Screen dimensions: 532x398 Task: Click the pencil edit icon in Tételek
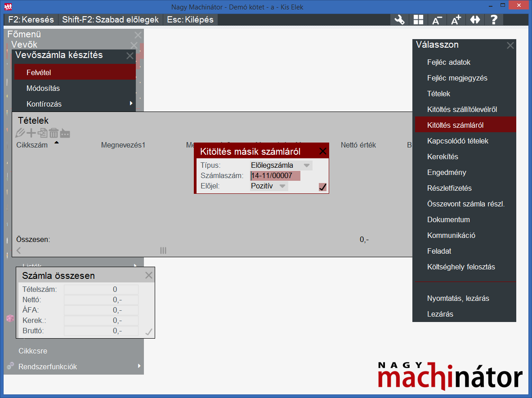tap(20, 133)
